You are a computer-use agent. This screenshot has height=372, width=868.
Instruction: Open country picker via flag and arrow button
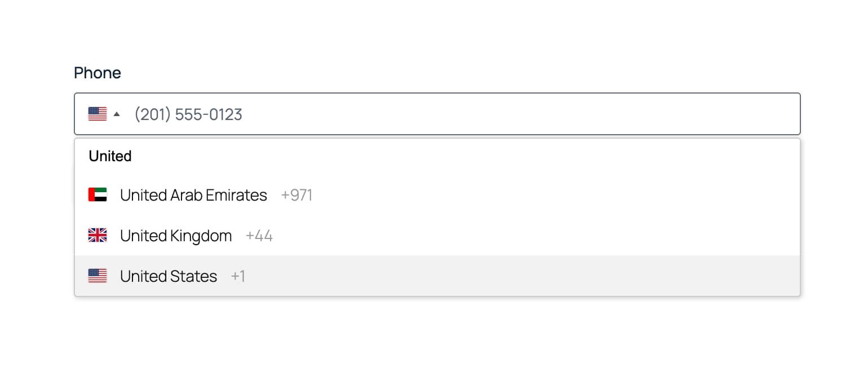[x=104, y=114]
